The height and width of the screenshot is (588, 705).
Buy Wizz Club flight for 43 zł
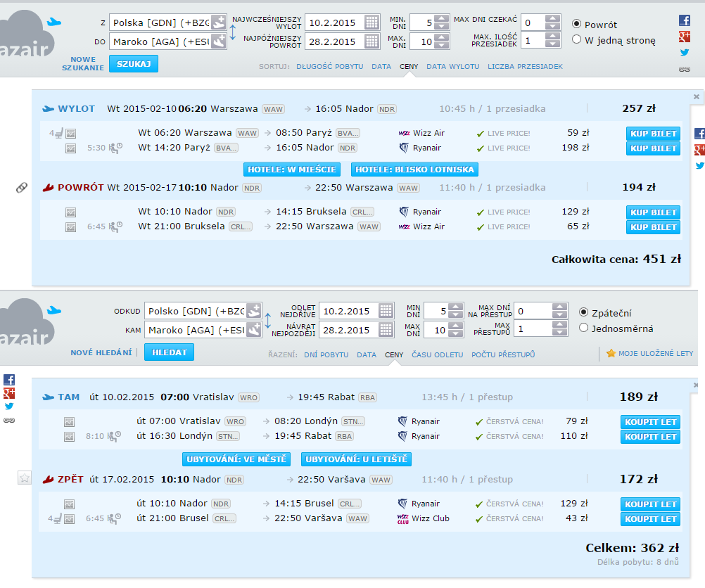(650, 519)
